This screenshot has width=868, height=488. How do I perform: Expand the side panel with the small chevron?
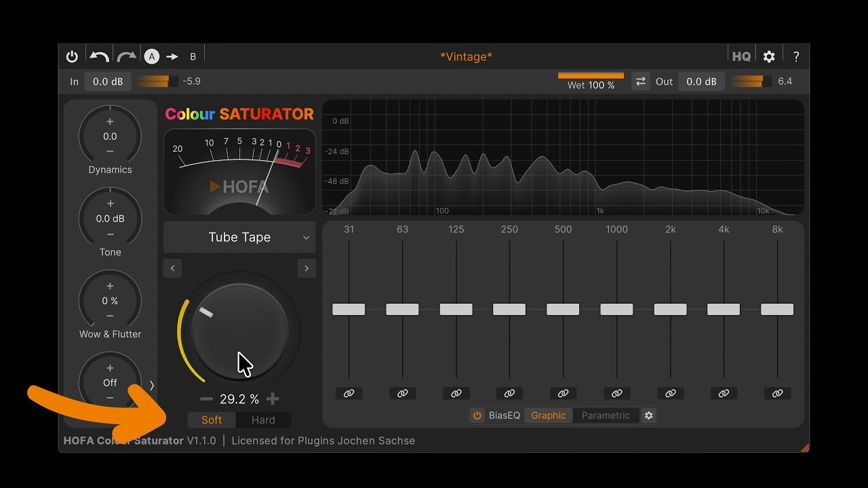click(152, 385)
